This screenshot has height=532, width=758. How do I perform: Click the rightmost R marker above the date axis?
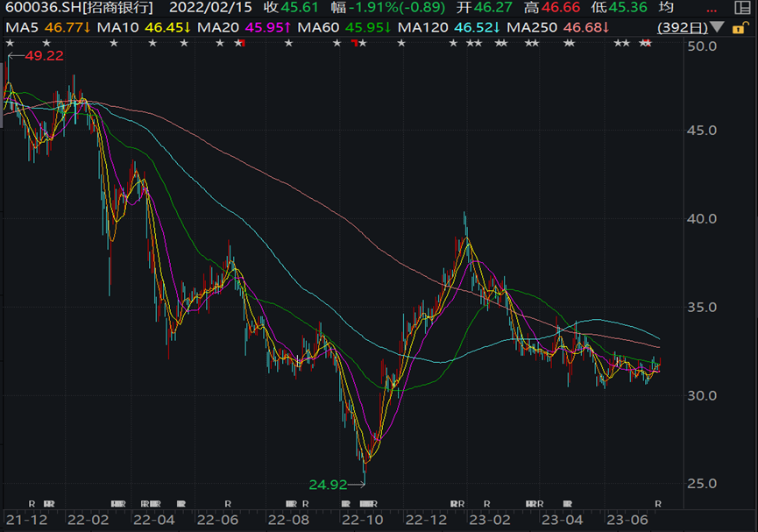point(658,503)
